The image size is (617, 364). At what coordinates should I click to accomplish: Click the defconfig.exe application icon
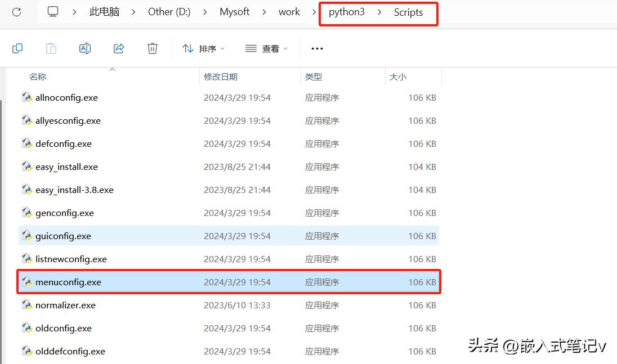pyautogui.click(x=26, y=143)
